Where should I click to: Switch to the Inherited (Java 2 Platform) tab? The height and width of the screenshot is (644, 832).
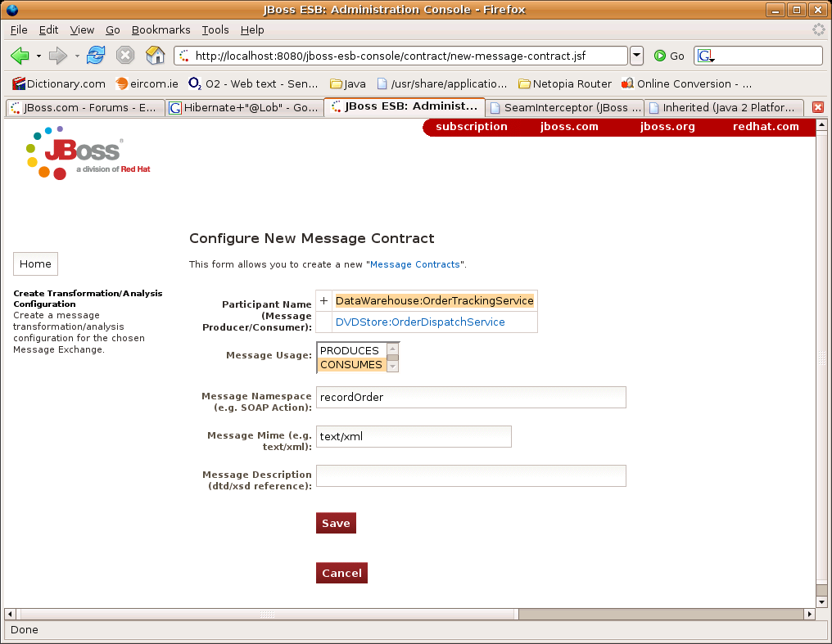click(724, 107)
